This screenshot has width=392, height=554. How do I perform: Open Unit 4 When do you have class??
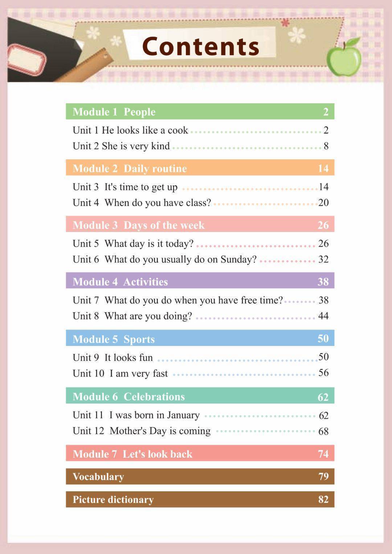[x=142, y=202]
